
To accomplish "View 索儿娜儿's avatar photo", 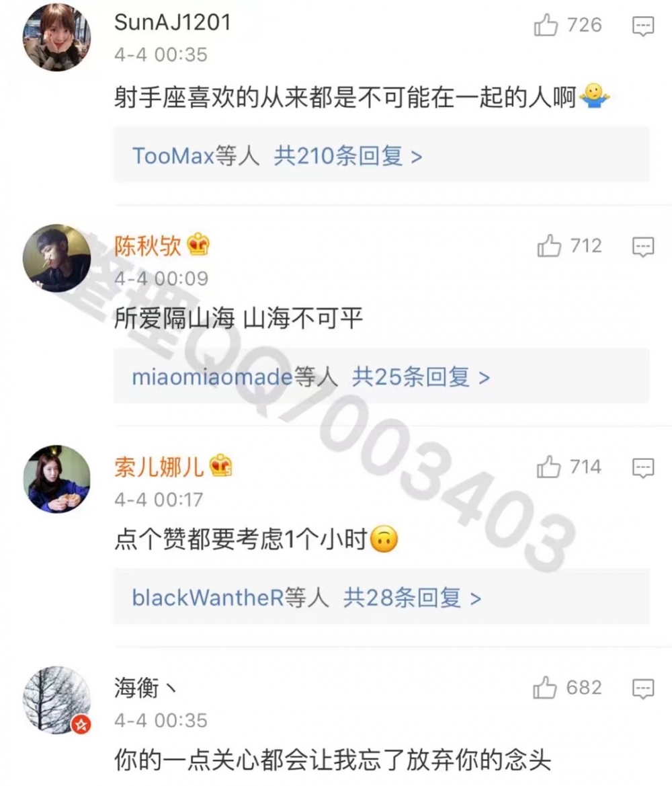I will coord(56,479).
